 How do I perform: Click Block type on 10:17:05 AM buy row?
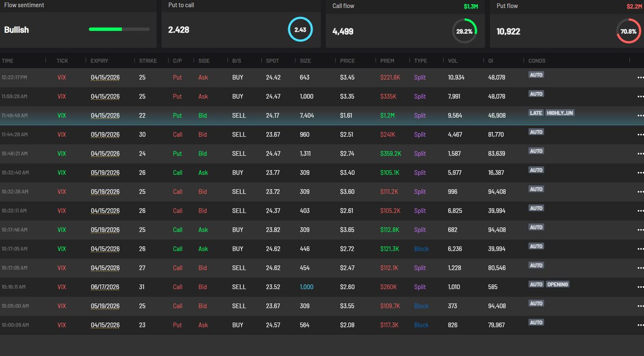421,249
